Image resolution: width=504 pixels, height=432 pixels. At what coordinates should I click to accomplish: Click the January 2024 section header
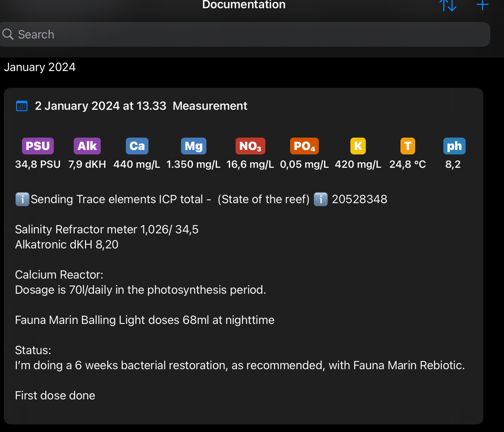[x=40, y=67]
